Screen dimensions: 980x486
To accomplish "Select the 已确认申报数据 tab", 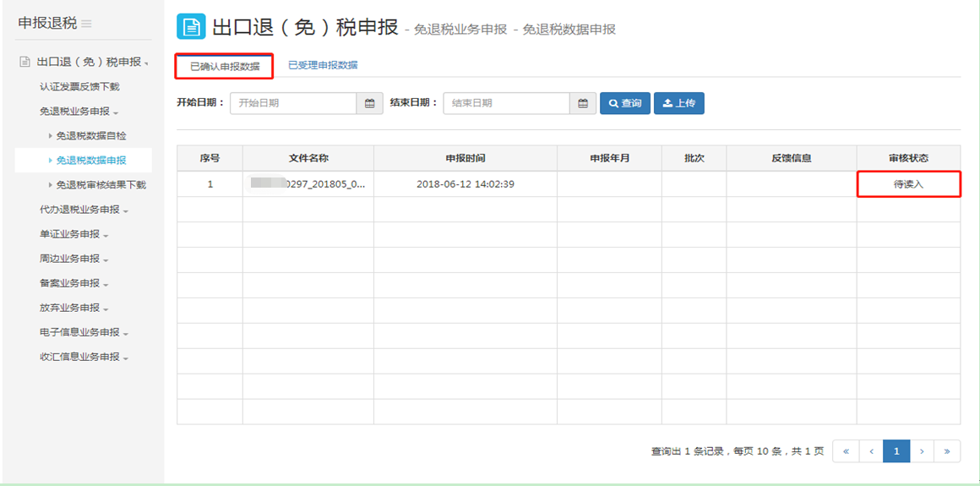I will point(225,66).
